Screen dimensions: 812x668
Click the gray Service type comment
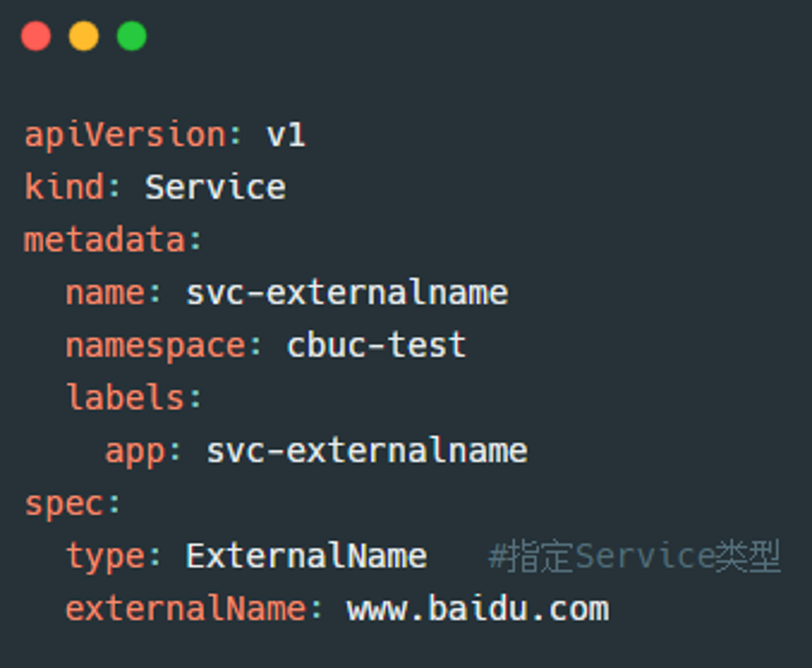click(634, 556)
